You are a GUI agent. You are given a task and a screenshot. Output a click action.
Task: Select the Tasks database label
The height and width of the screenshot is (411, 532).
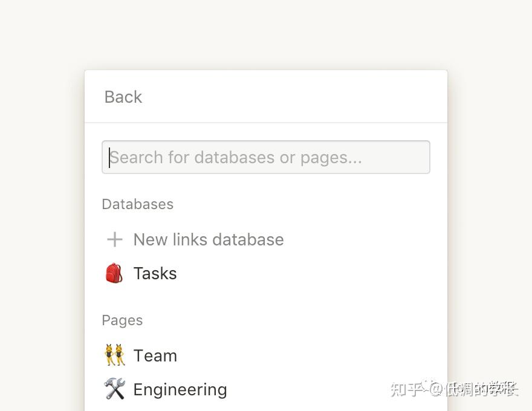[x=155, y=273]
